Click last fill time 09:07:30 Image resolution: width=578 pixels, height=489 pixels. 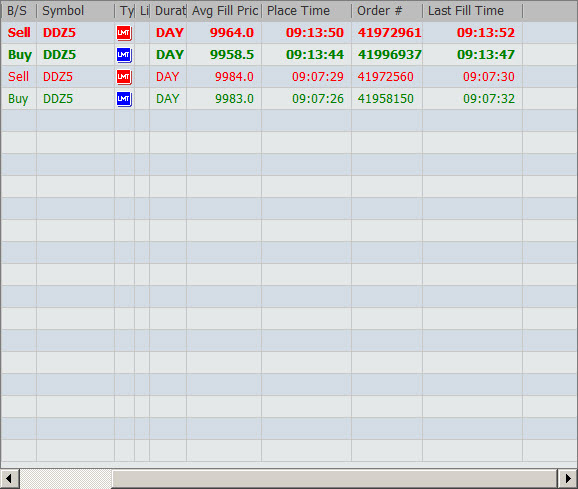point(489,77)
